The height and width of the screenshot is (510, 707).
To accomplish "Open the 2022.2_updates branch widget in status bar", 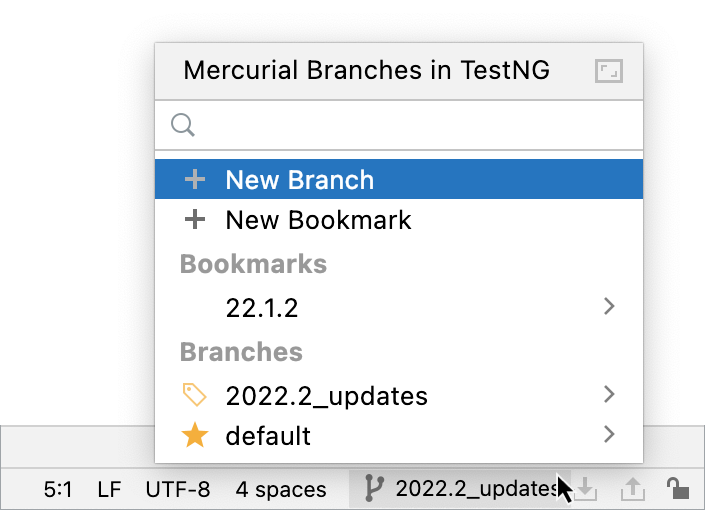I will point(460,489).
